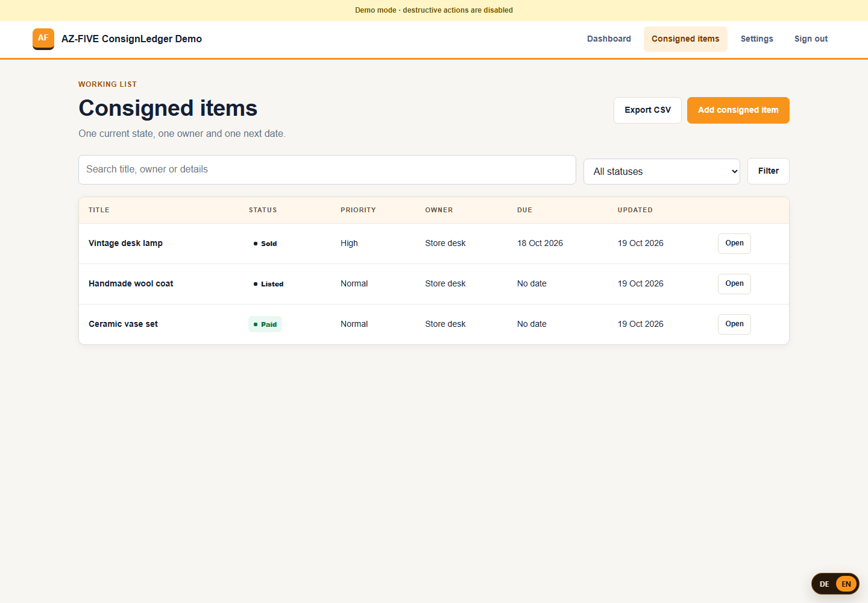868x603 pixels.
Task: Go to the Dashboard tab
Action: [609, 39]
